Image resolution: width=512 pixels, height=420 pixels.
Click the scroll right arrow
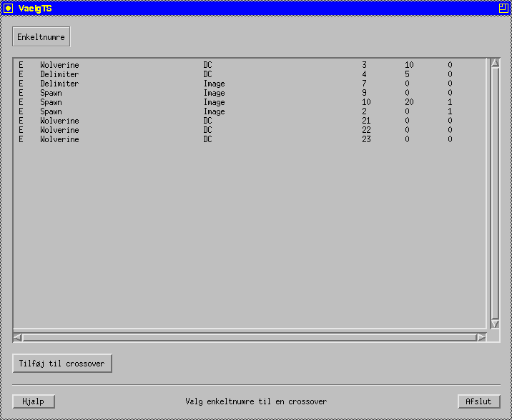point(482,337)
